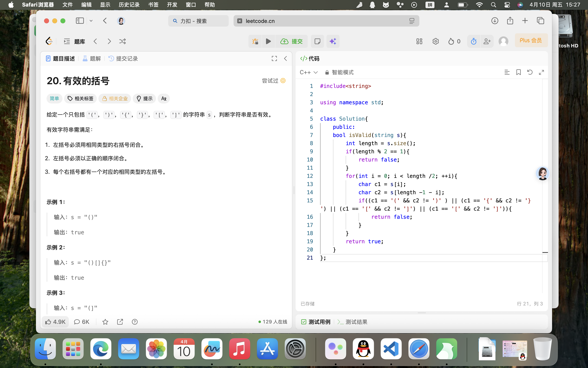Click the 代码 panel tab
Viewport: 588px width, 368px height.
tap(310, 58)
